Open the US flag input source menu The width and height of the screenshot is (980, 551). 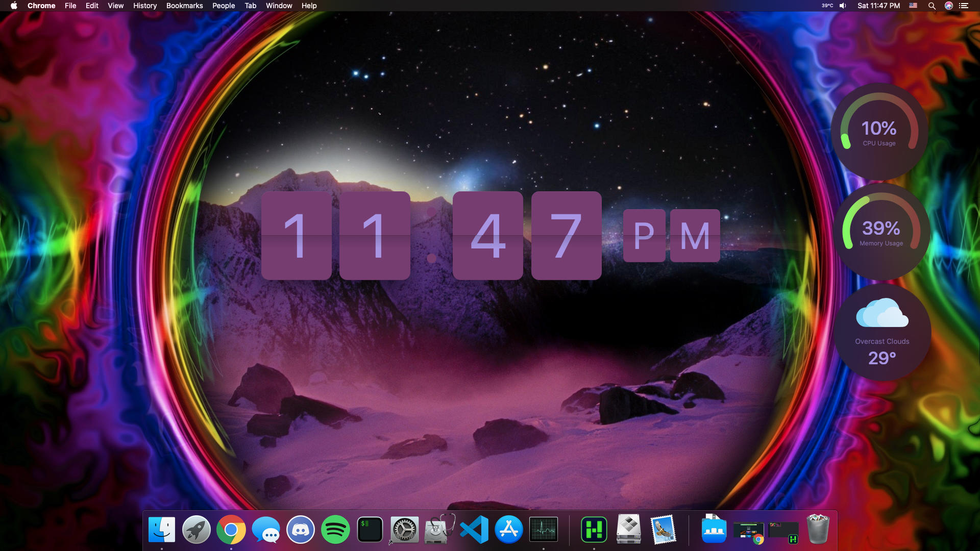coord(914,6)
